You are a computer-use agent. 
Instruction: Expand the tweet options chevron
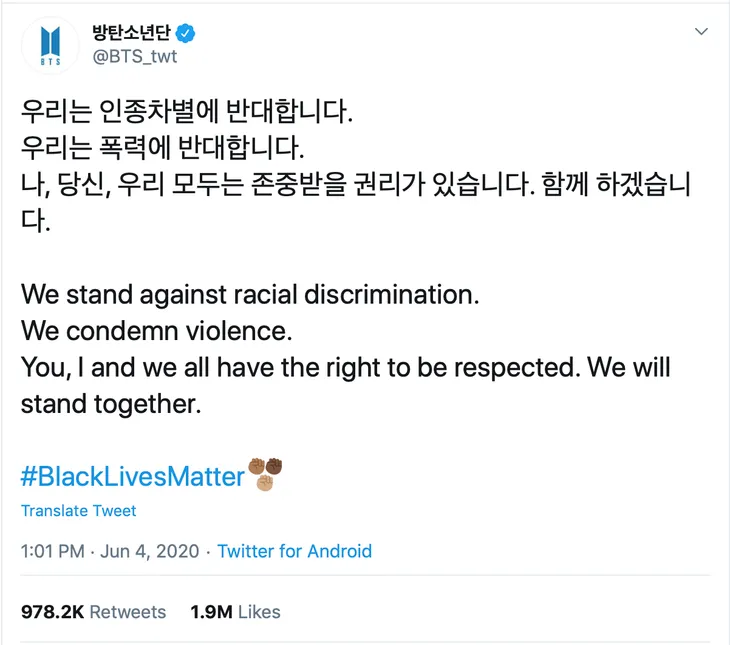coord(701,32)
